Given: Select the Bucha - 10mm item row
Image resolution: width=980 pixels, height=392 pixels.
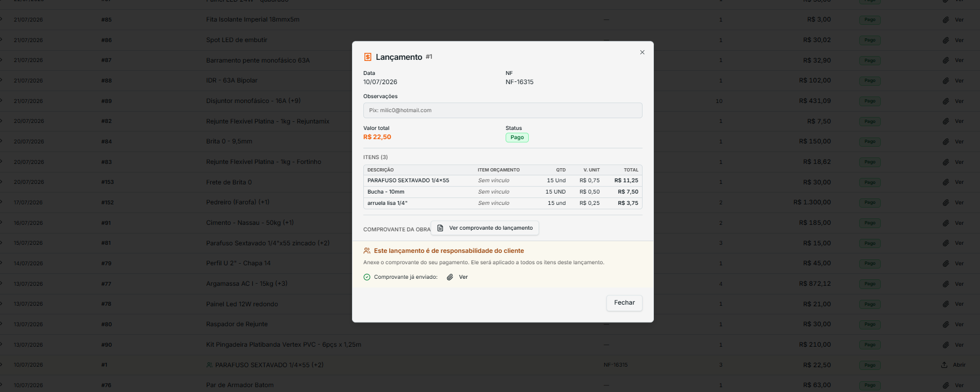Looking at the screenshot, I should click(x=502, y=192).
